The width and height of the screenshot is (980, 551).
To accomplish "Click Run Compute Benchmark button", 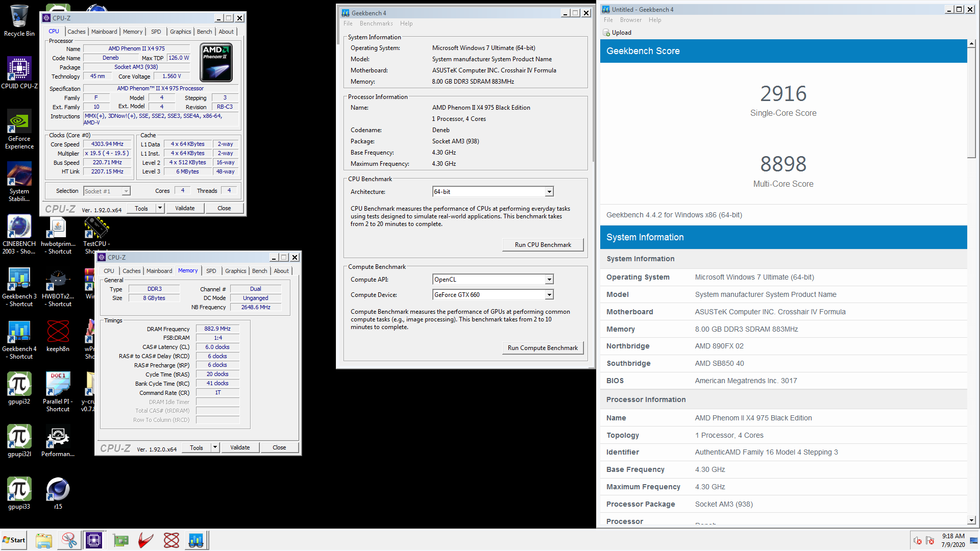I will (x=543, y=348).
